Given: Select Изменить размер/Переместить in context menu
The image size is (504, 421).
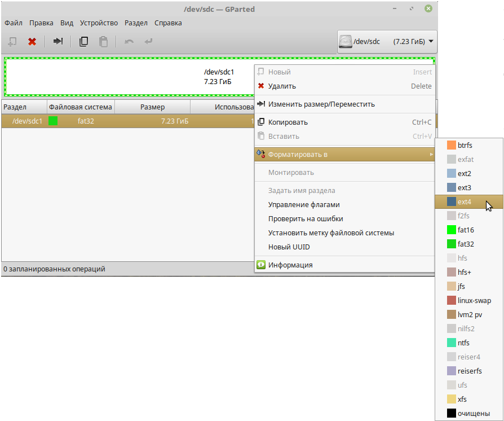Looking at the screenshot, I should [321, 104].
